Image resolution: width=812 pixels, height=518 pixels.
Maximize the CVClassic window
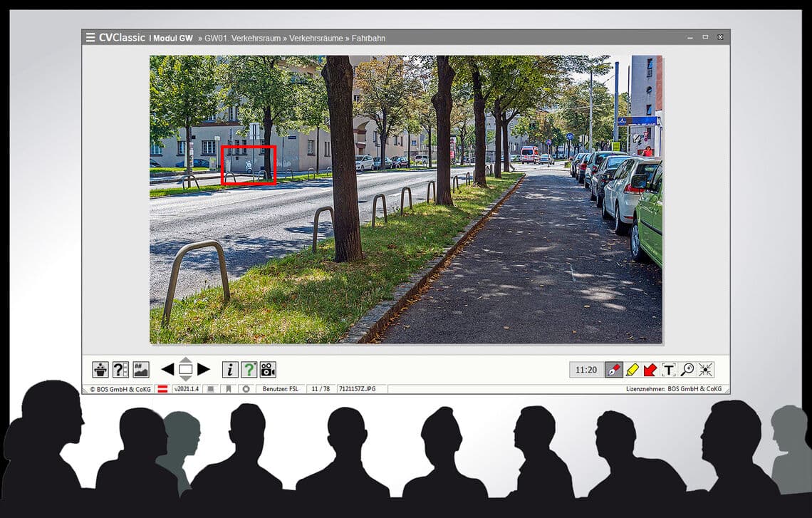pyautogui.click(x=705, y=37)
